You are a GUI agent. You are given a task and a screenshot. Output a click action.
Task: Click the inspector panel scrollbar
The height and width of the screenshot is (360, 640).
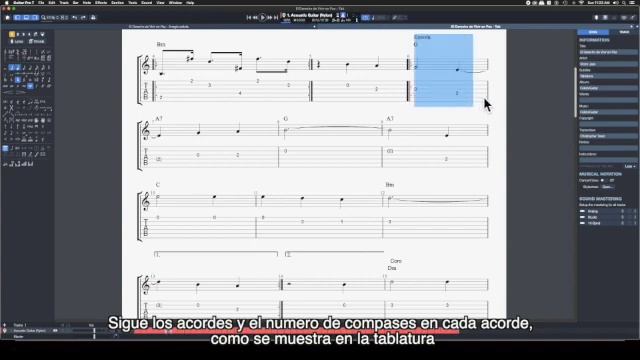576,92
